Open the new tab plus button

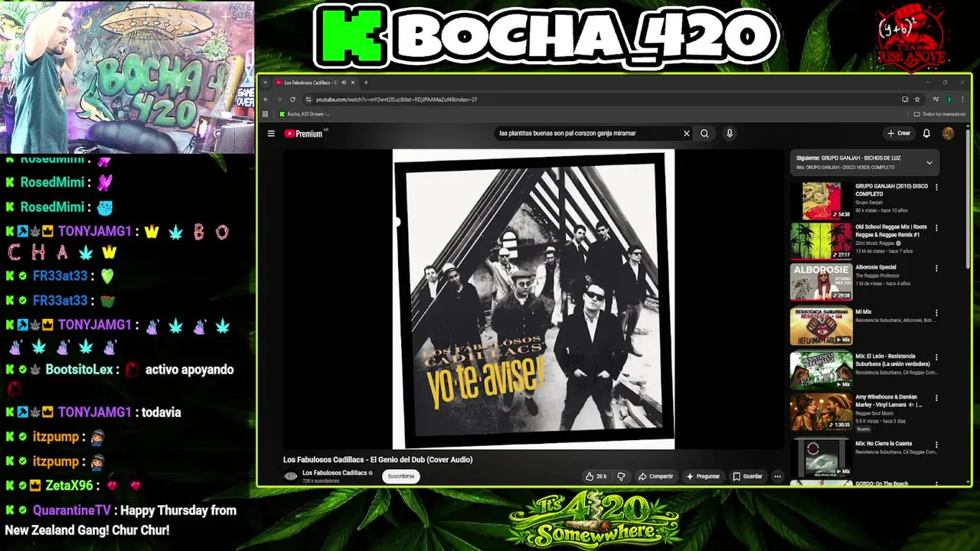(366, 83)
